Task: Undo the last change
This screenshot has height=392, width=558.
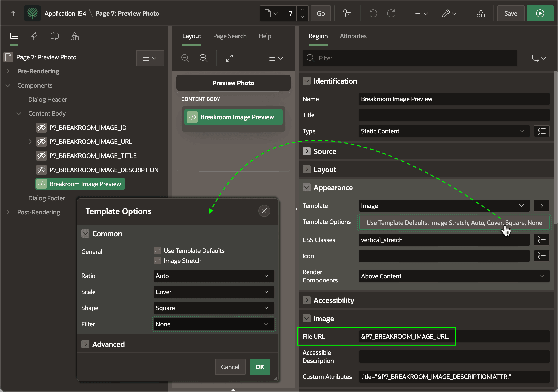Action: [x=373, y=13]
